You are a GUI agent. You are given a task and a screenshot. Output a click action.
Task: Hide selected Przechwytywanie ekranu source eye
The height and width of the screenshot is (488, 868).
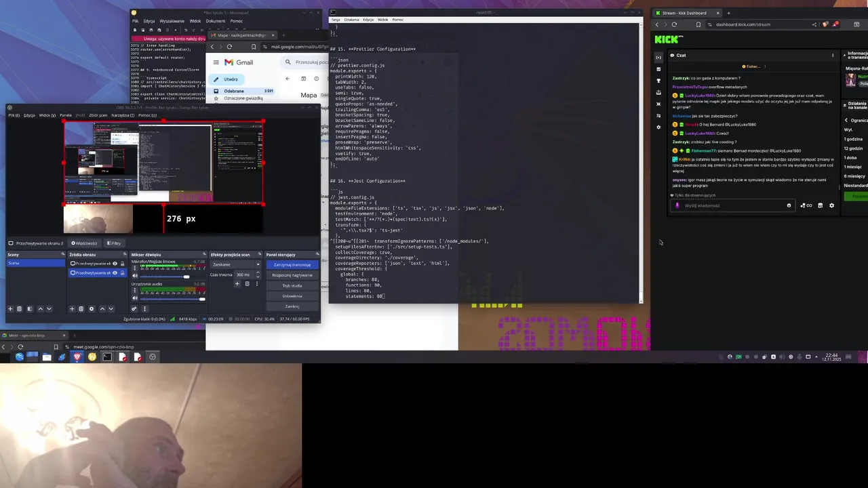click(x=115, y=273)
